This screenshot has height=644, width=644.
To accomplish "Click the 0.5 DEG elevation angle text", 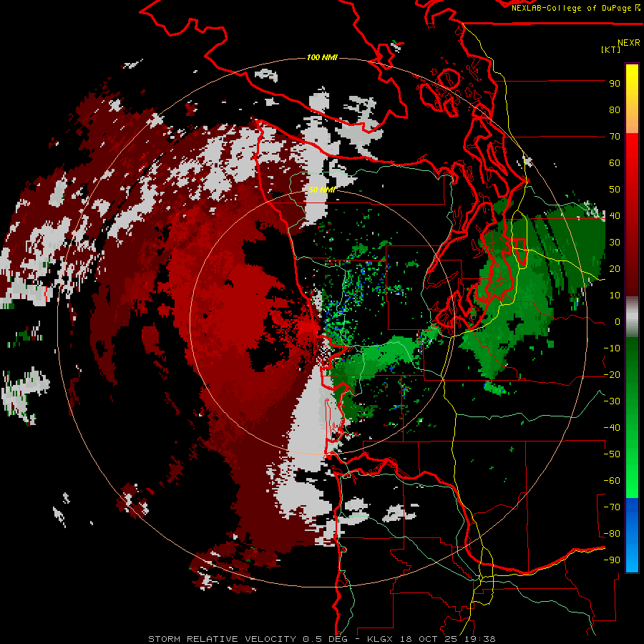I will click(325, 639).
